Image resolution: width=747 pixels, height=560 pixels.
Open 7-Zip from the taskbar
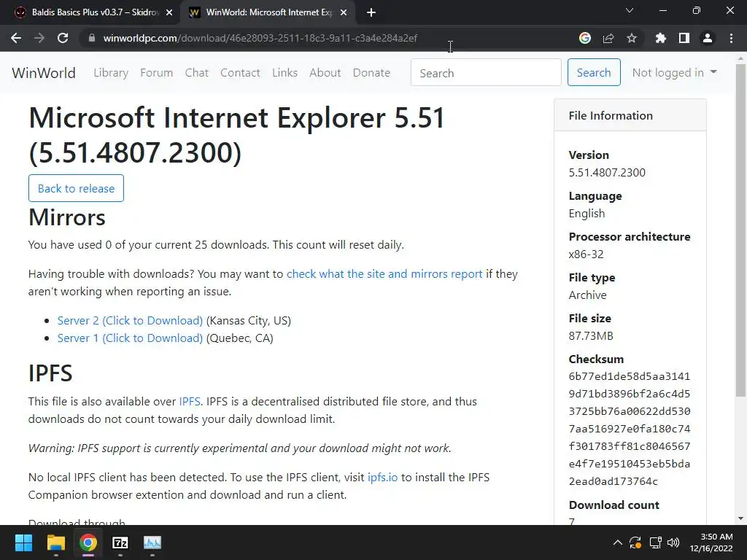coord(120,542)
